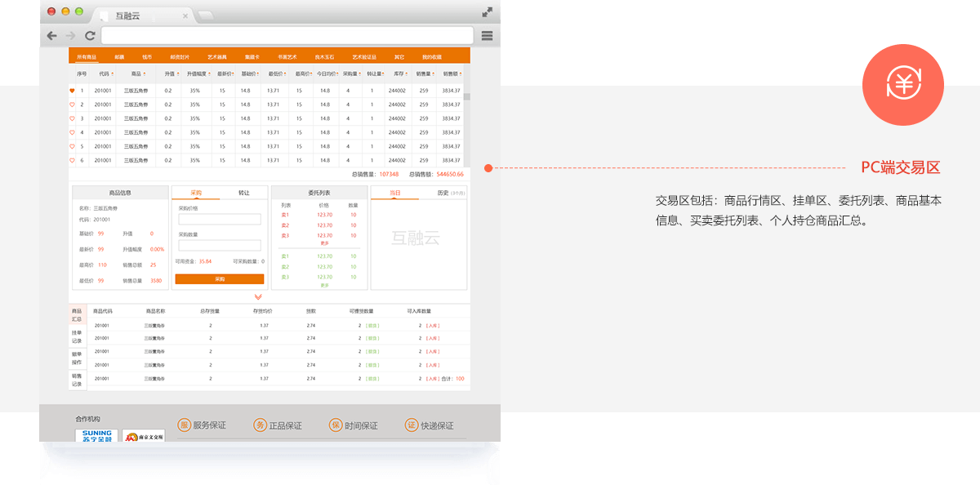
Task: Click the 正品保证 badge icon
Action: click(x=260, y=425)
